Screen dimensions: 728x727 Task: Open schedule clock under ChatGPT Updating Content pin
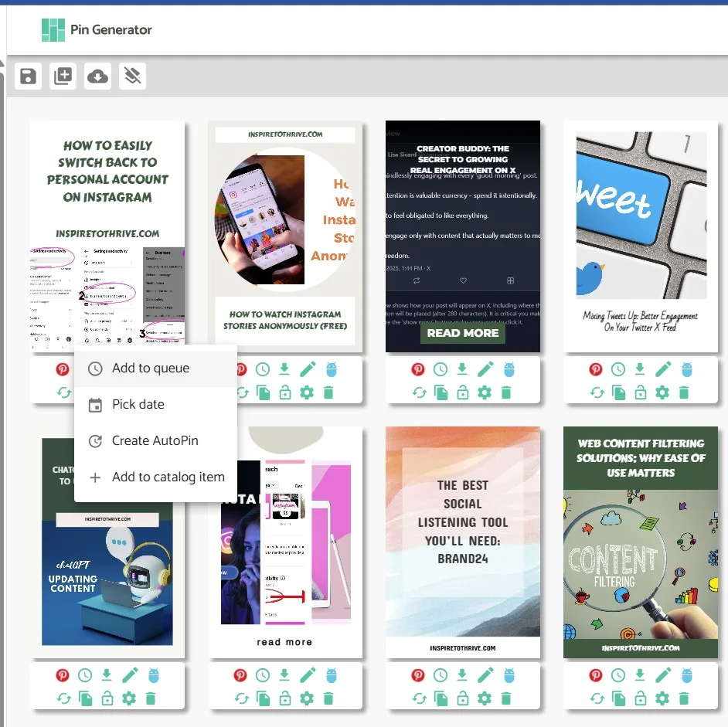tap(84, 675)
